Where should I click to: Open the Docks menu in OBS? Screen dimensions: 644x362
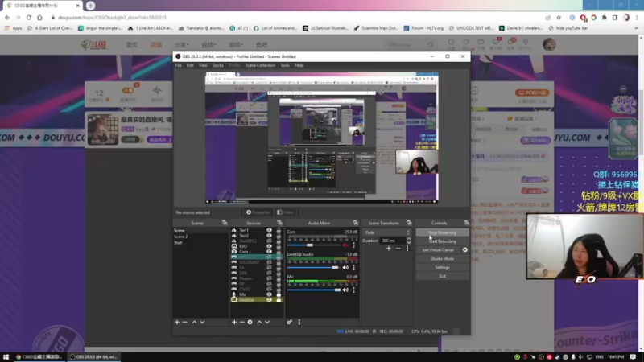(217, 65)
